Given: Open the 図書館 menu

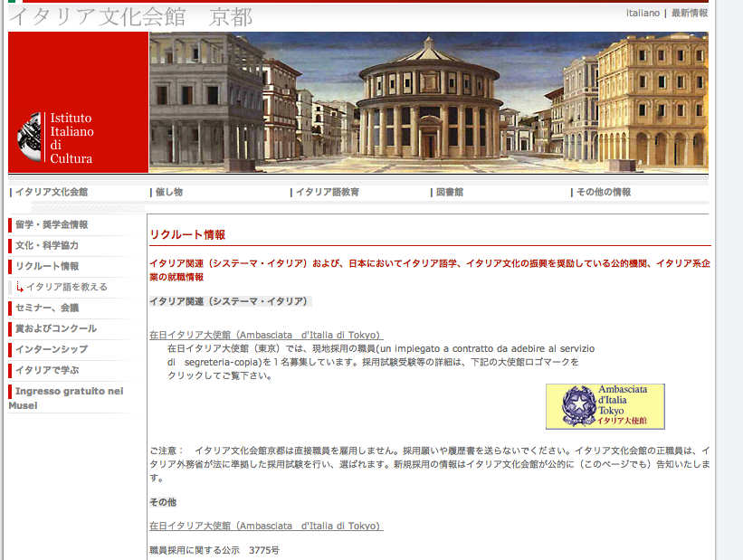Looking at the screenshot, I should pyautogui.click(x=449, y=192).
